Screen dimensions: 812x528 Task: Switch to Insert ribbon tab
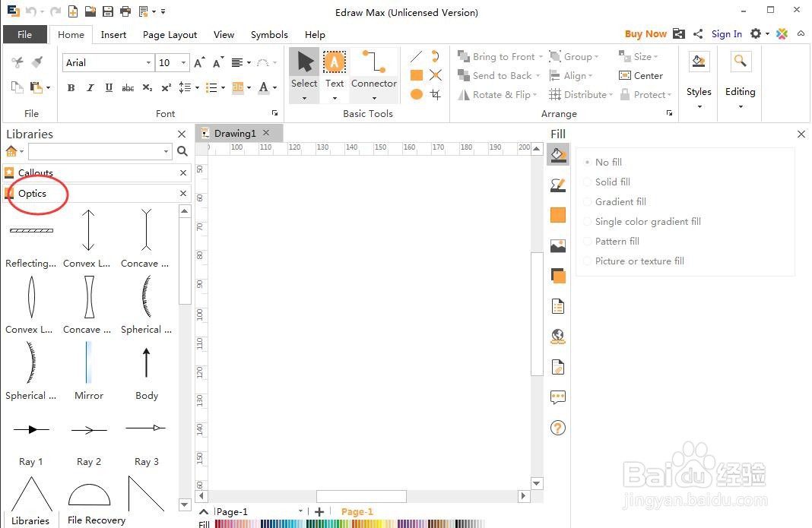(x=113, y=35)
